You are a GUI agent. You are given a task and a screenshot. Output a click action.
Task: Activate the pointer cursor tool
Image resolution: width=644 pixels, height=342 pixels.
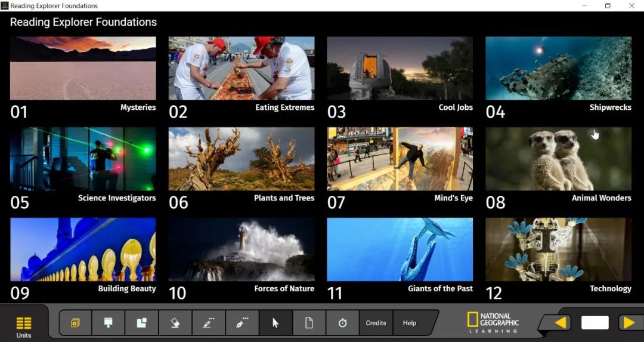click(275, 323)
